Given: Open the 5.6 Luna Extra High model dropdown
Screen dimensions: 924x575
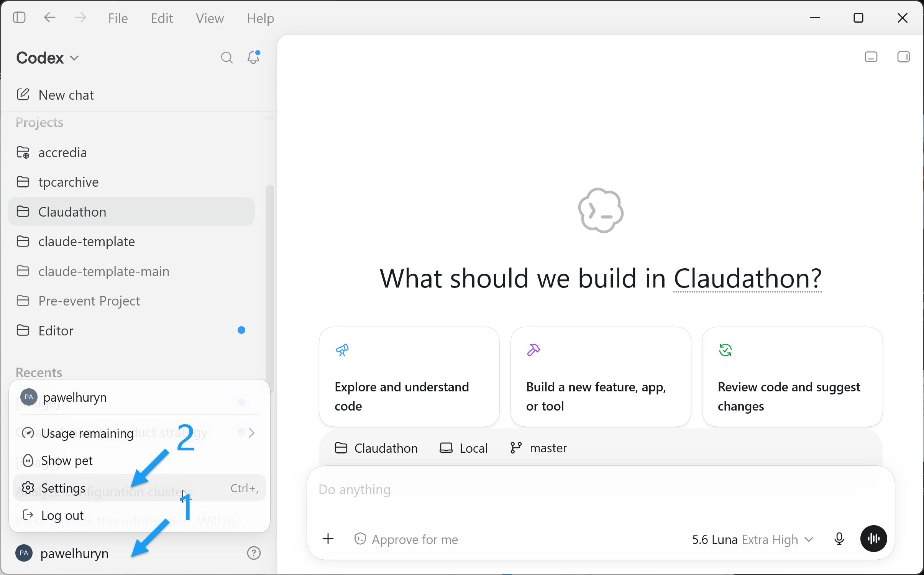Looking at the screenshot, I should (x=753, y=539).
